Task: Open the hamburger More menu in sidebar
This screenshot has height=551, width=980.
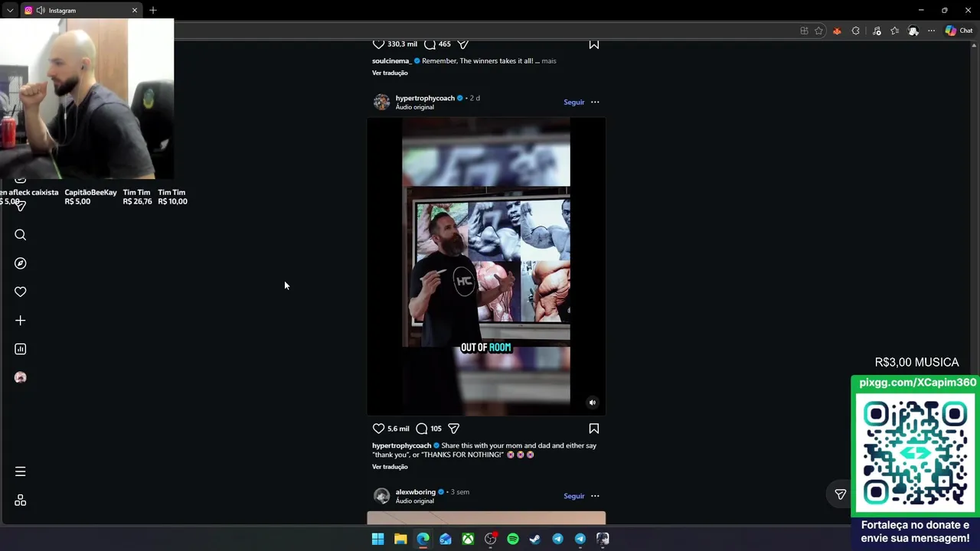Action: 21,471
